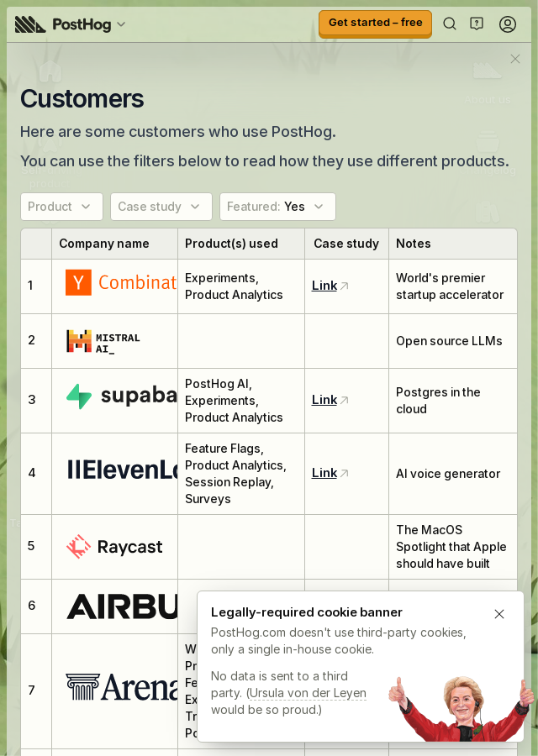
Task: Click the Mistral AI logo
Action: point(103,341)
